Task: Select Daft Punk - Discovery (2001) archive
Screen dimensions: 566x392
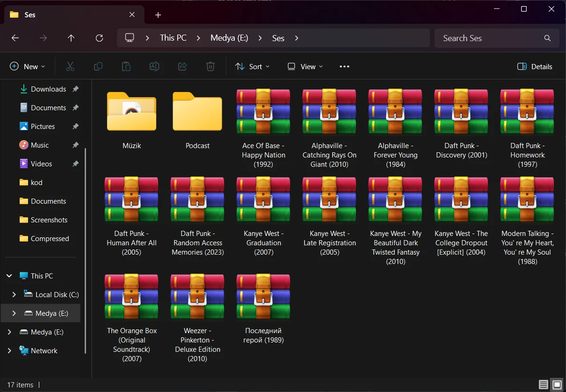Action: point(461,124)
